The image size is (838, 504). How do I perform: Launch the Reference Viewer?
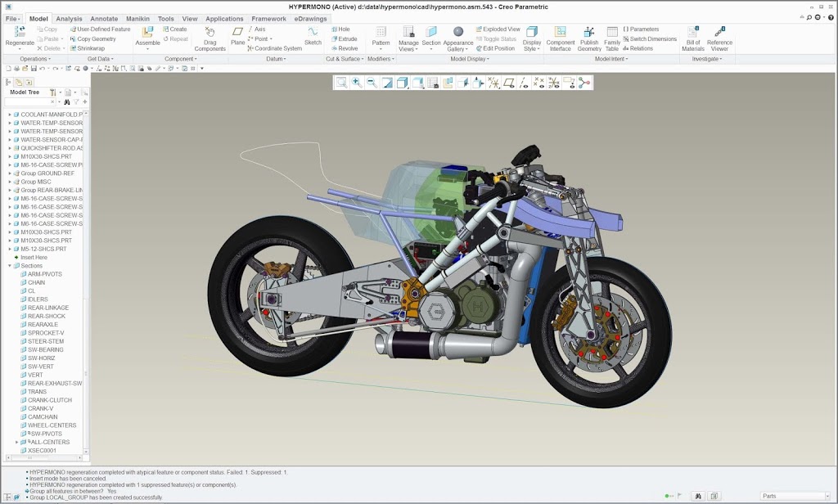pos(719,33)
